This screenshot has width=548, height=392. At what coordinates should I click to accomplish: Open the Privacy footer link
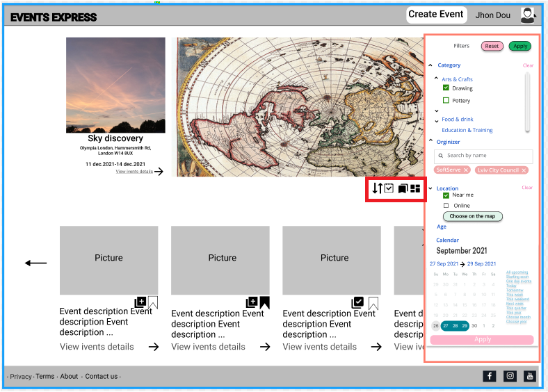coord(21,376)
